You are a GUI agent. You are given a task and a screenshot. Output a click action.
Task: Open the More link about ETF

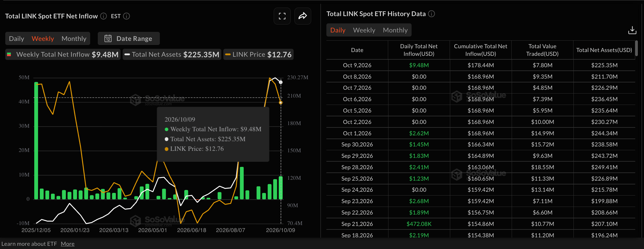68,244
